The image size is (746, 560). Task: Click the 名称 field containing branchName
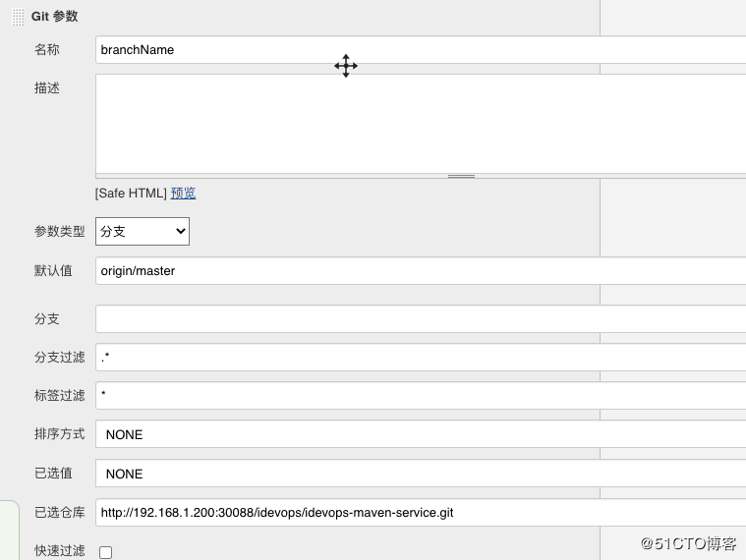(421, 49)
